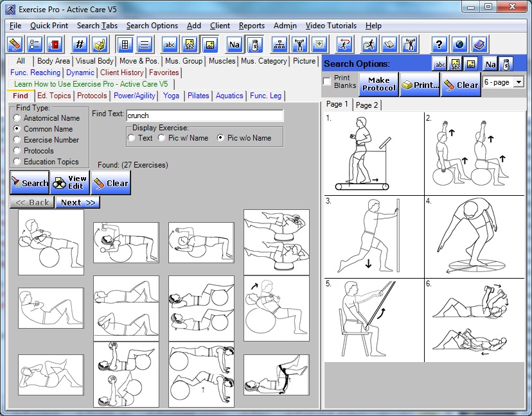
Task: Click the red door exit icon
Action: pos(55,44)
